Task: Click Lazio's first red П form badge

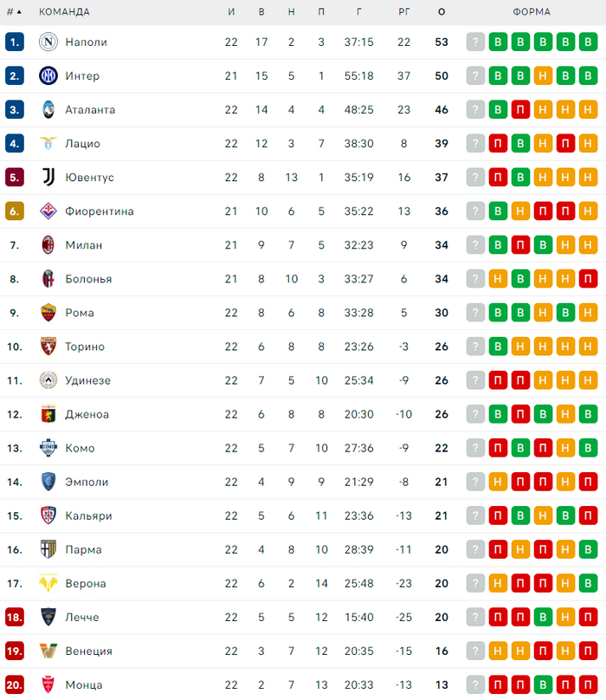Action: pyautogui.click(x=498, y=143)
